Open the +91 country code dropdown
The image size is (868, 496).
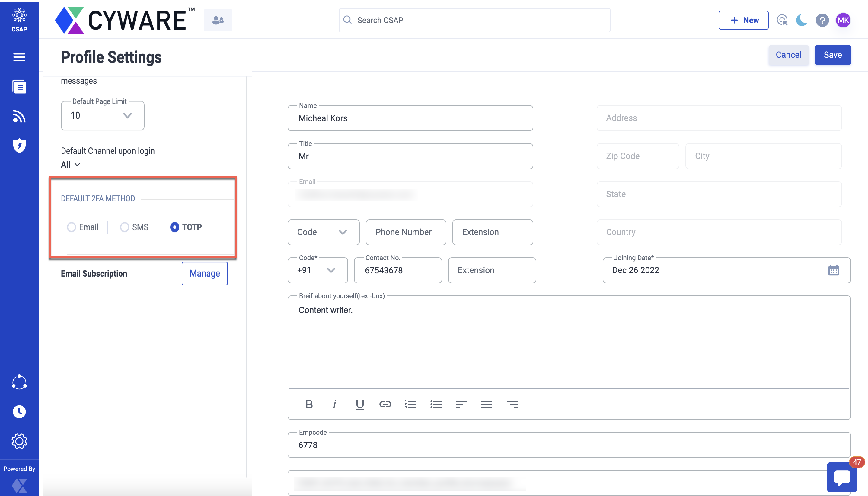pyautogui.click(x=318, y=270)
